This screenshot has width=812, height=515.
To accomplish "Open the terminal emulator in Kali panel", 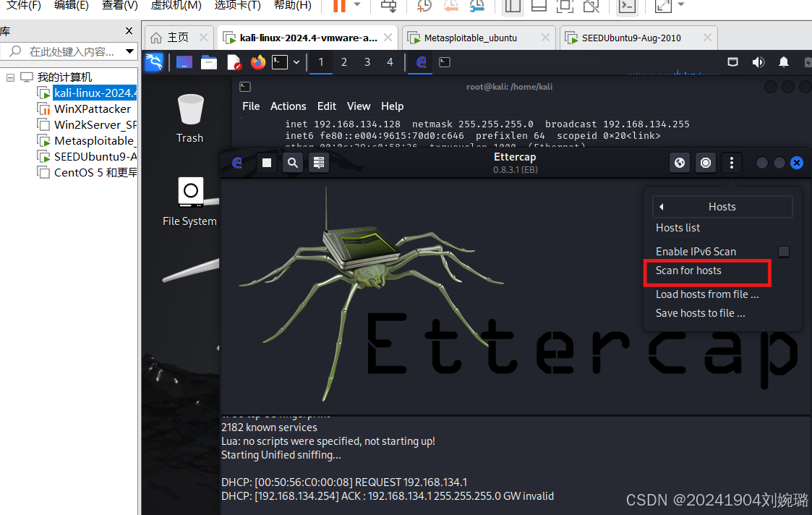I will tap(280, 62).
